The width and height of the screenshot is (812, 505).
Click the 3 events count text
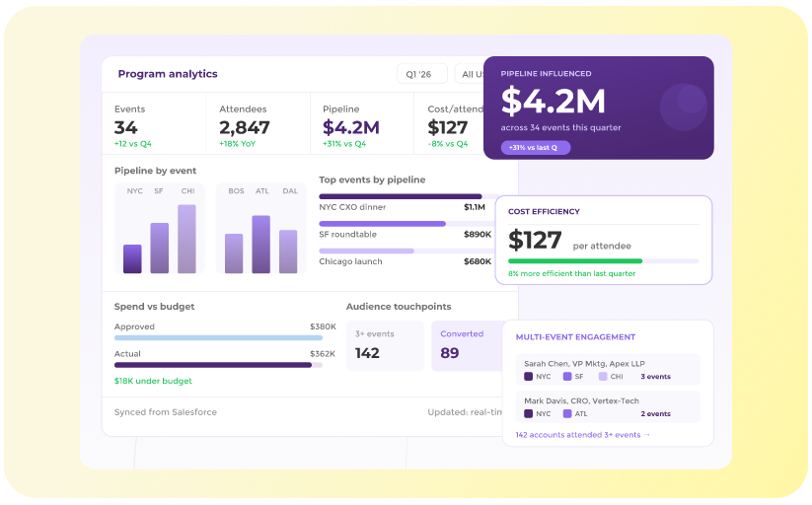[655, 377]
